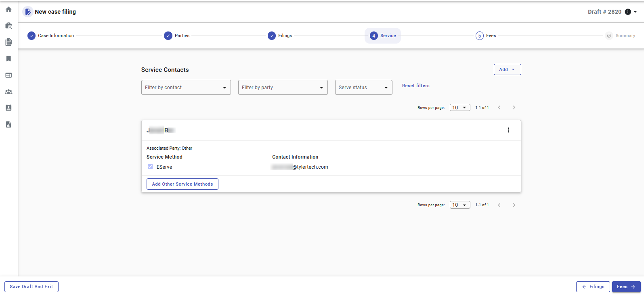Go to the Parties step
This screenshot has height=297, width=644.
pyautogui.click(x=177, y=36)
